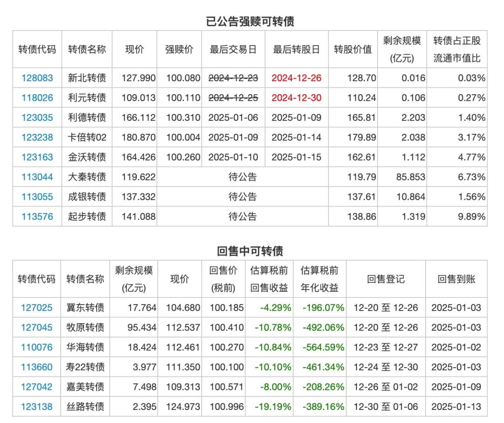Click struck-through date 2024-12-23
The height and width of the screenshot is (423, 504).
pos(233,78)
